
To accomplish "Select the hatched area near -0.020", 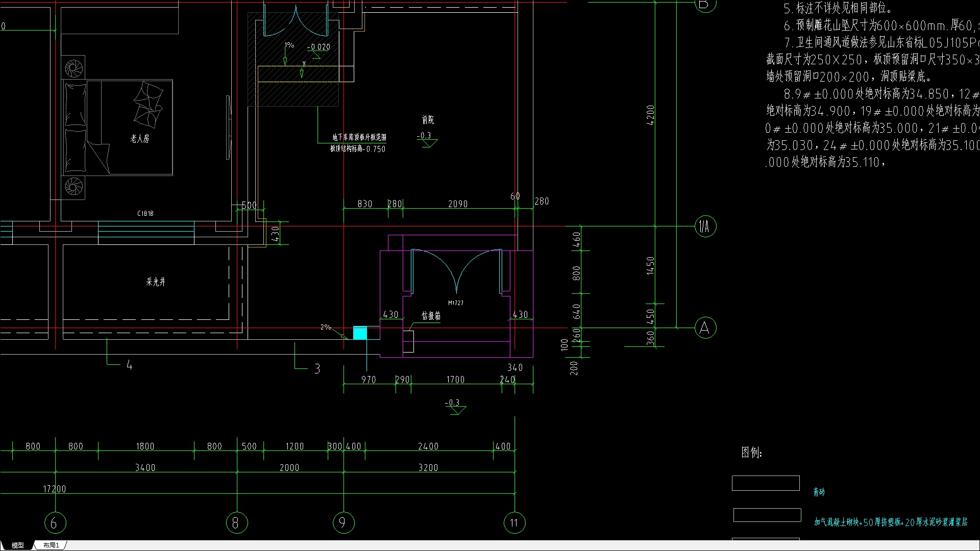I will click(x=293, y=59).
